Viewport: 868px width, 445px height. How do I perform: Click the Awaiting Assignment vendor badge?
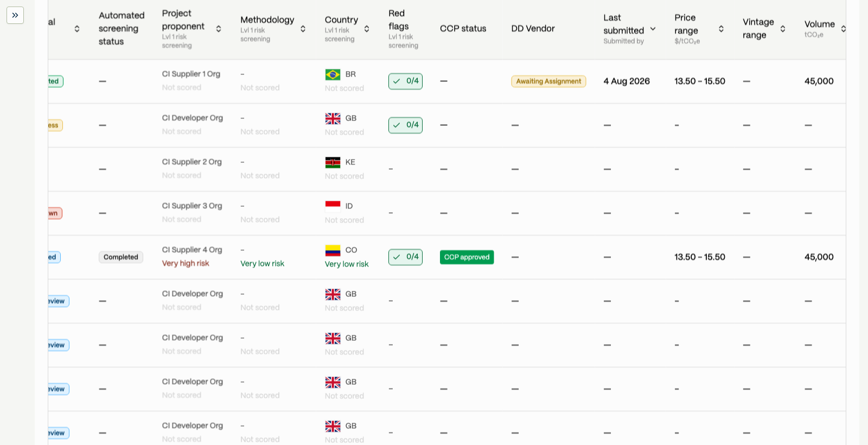pos(548,81)
